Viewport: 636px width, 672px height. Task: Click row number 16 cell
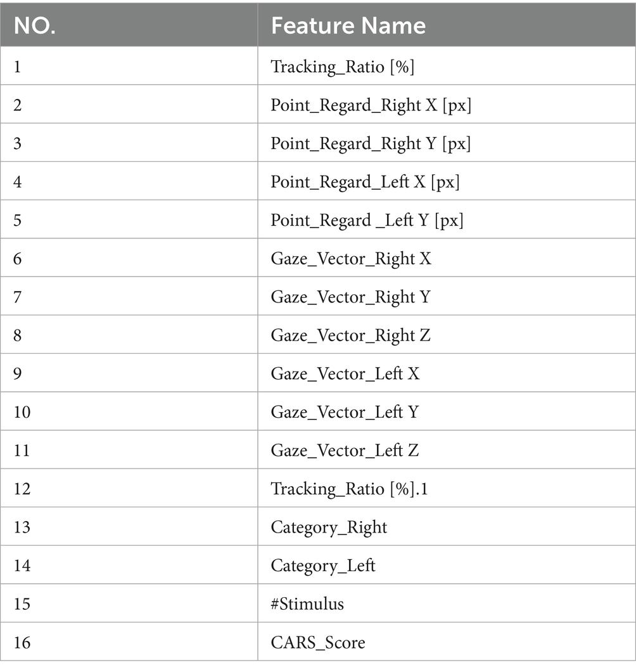(22, 642)
